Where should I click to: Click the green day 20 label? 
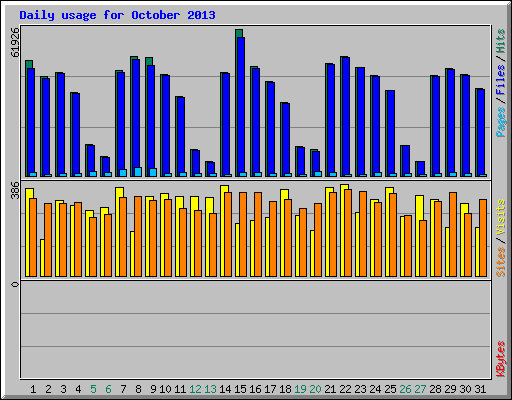[x=315, y=389]
